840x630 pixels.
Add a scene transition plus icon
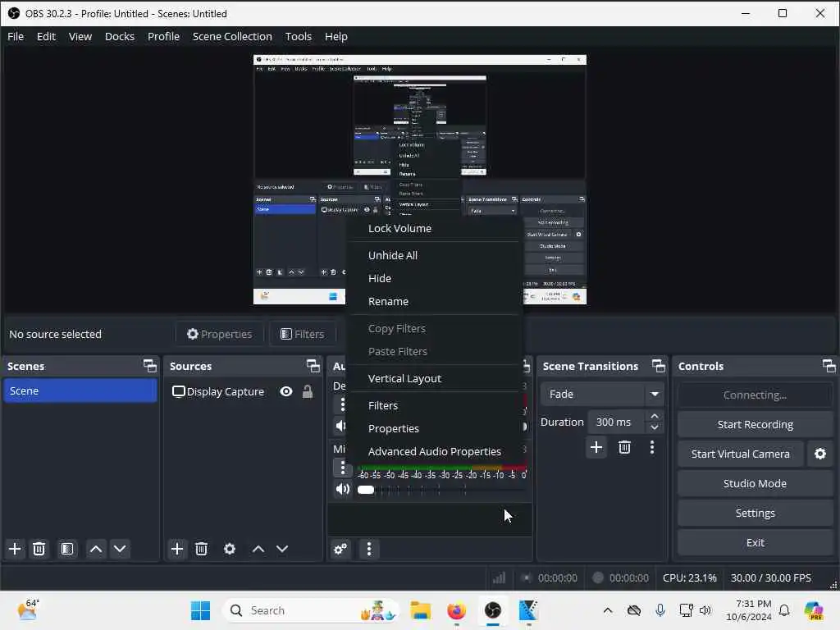[596, 447]
